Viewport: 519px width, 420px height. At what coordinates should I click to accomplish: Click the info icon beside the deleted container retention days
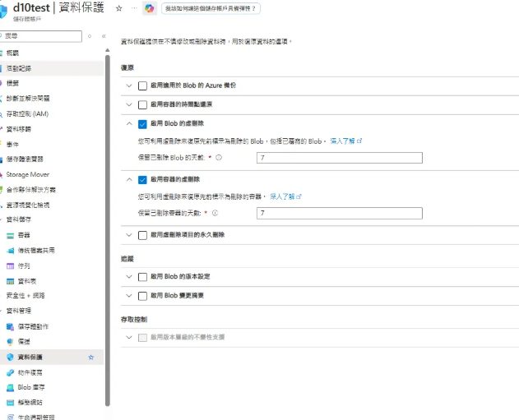(215, 213)
